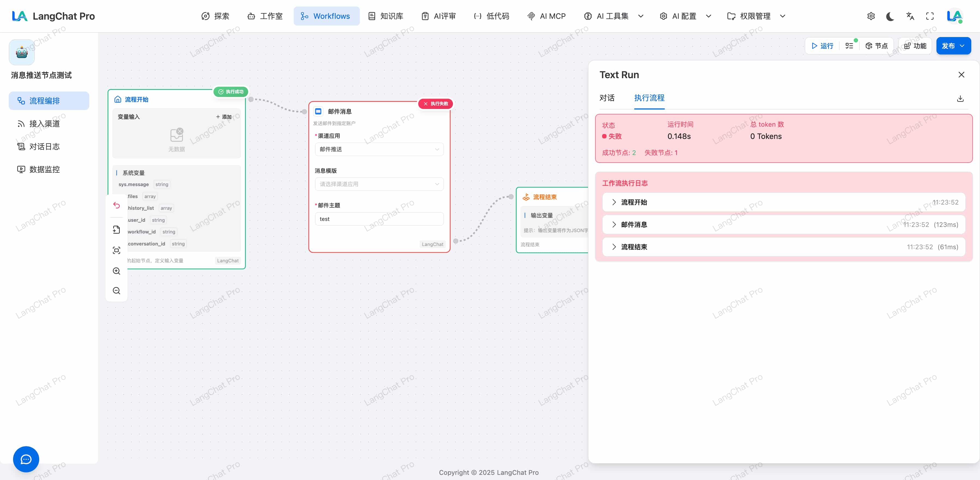Image resolution: width=980 pixels, height=480 pixels.
Task: Click the 运行 button
Action: click(x=822, y=46)
